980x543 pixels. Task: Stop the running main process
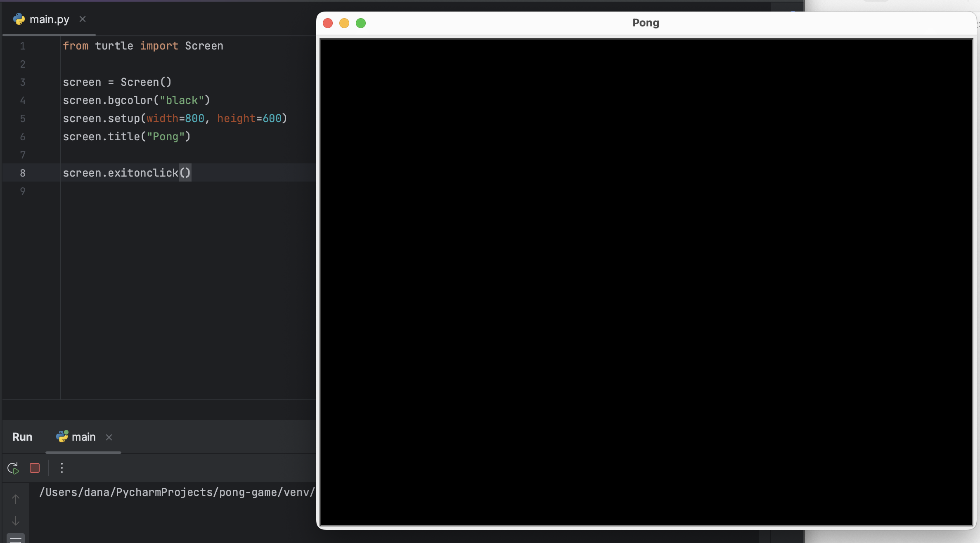tap(35, 468)
